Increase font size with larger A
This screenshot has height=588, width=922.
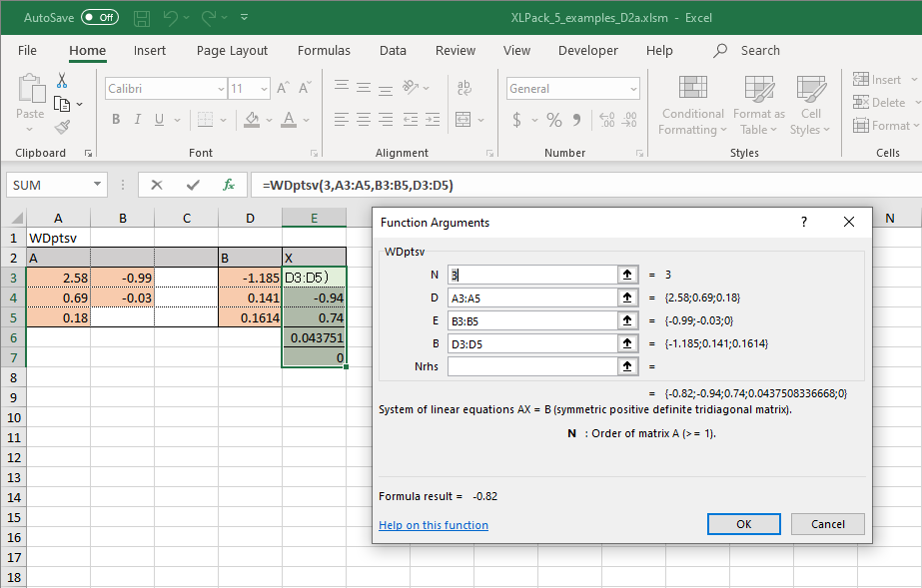283,88
